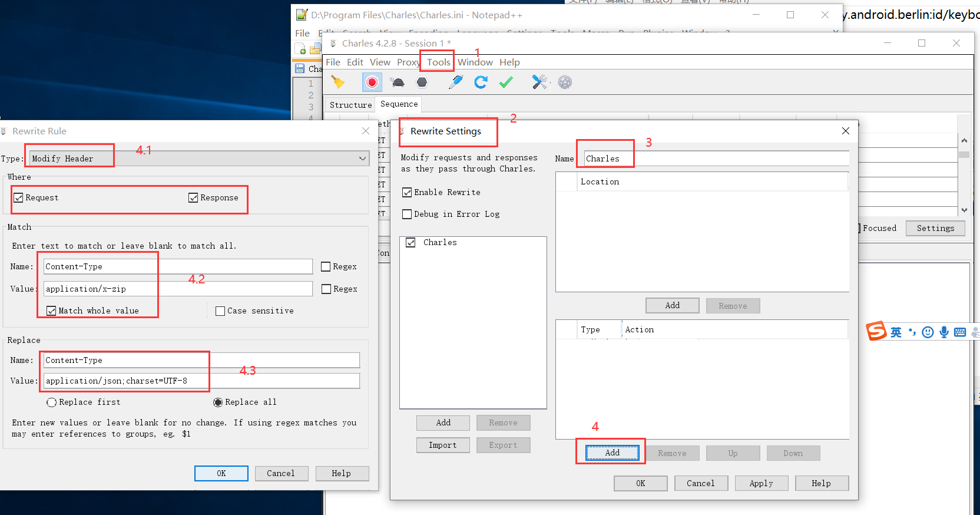Click Apply in Rewrite Settings
Screen dimensions: 980x515
pos(761,483)
